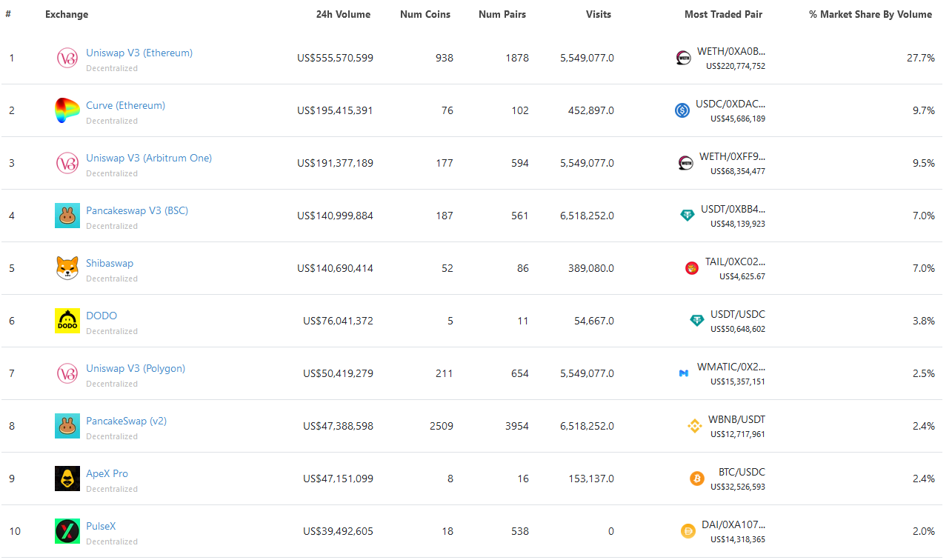Screen dimensions: 952x560
Task: Click the Pancakeswap V3 (BSC) bunny logo
Action: click(67, 216)
